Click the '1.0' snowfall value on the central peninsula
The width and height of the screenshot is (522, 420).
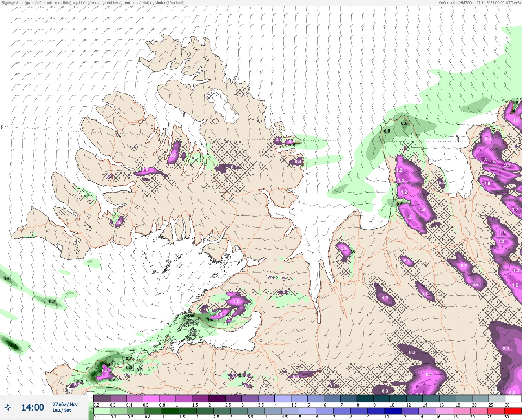coord(237,302)
